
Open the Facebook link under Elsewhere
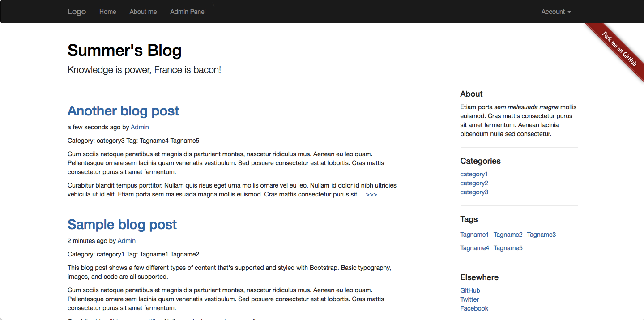(474, 308)
